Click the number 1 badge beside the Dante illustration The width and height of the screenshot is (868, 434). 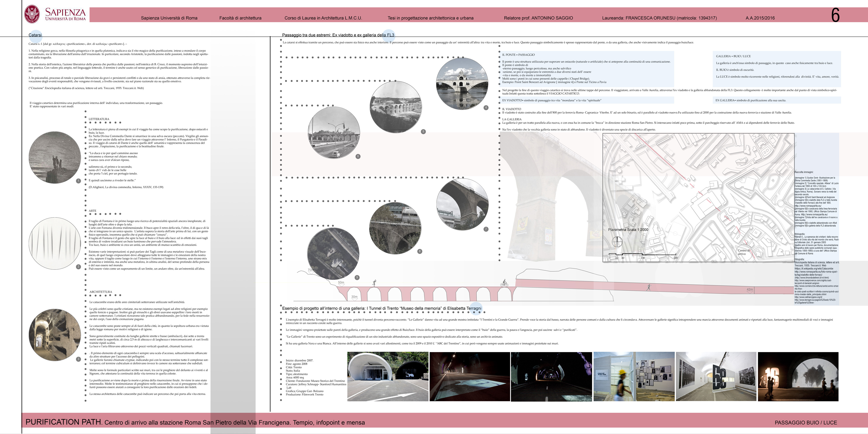(78, 181)
